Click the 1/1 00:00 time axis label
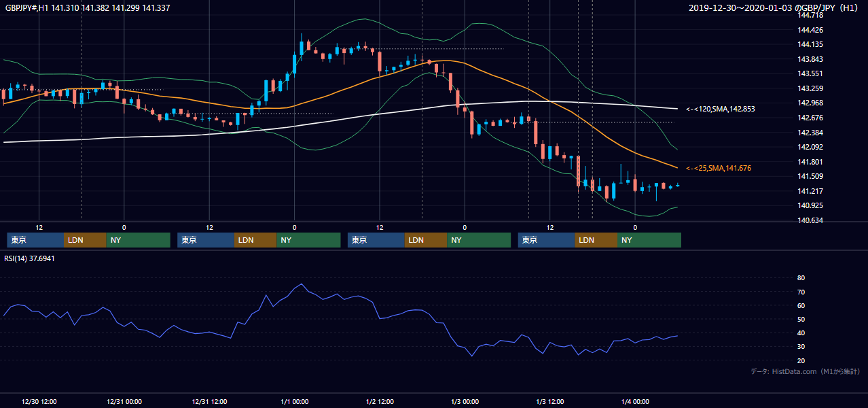 (x=294, y=401)
